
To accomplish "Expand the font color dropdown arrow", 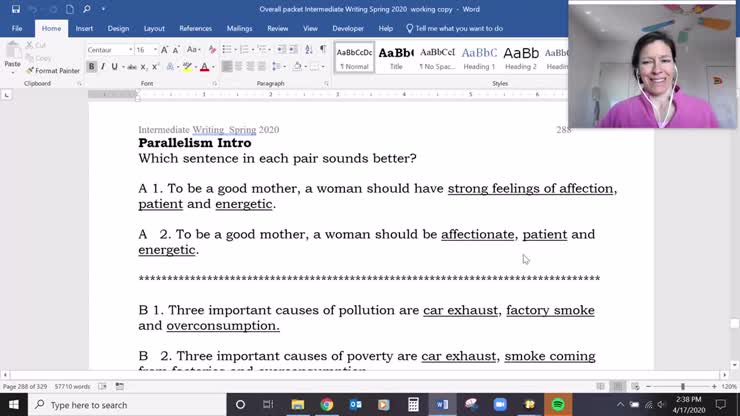I will coord(213,67).
